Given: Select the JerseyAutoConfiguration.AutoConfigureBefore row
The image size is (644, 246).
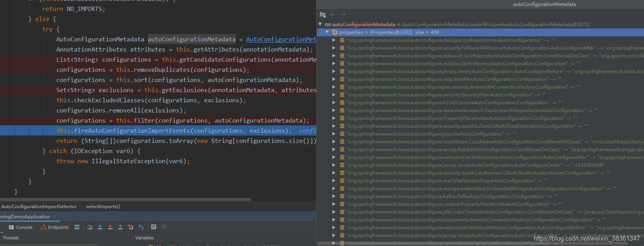Looking at the screenshot, I should (481, 71).
